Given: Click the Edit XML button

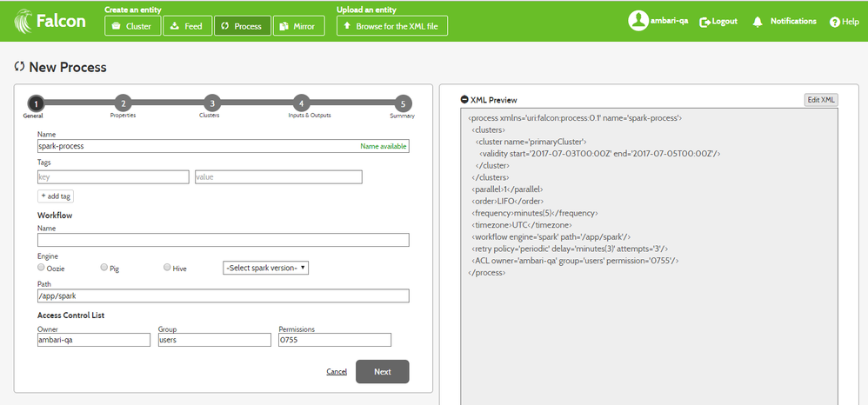Looking at the screenshot, I should click(821, 100).
